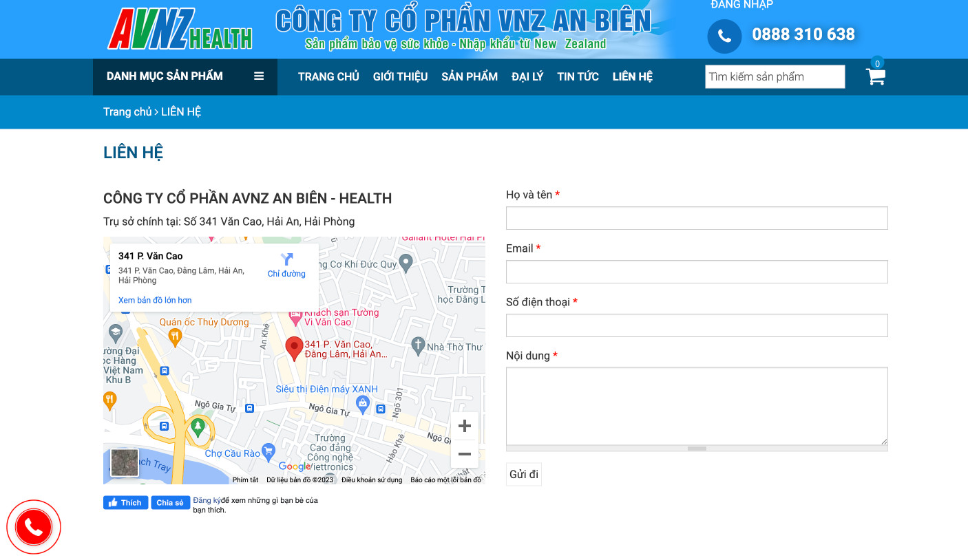The image size is (968, 560).
Task: Get directions via the Chỉ đường arrow icon
Action: click(x=286, y=259)
